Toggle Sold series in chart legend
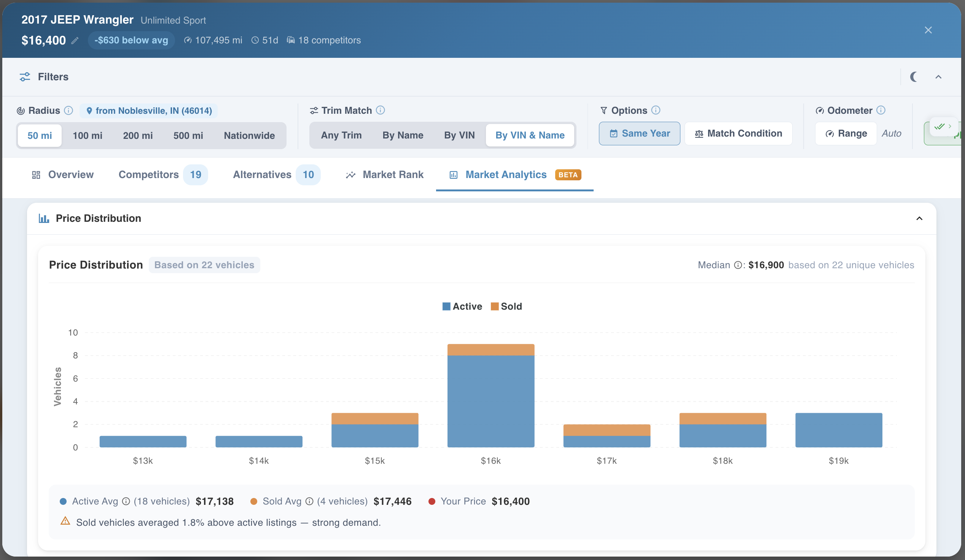 pos(506,307)
